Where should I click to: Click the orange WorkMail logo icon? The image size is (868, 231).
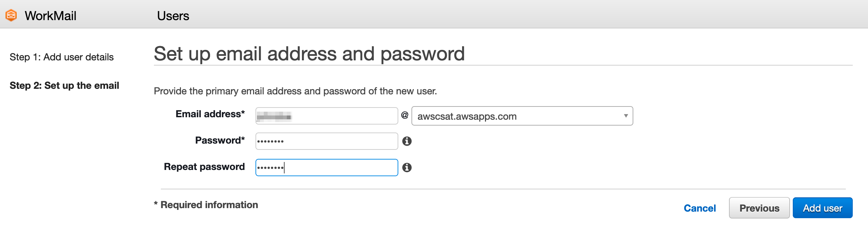pos(11,15)
